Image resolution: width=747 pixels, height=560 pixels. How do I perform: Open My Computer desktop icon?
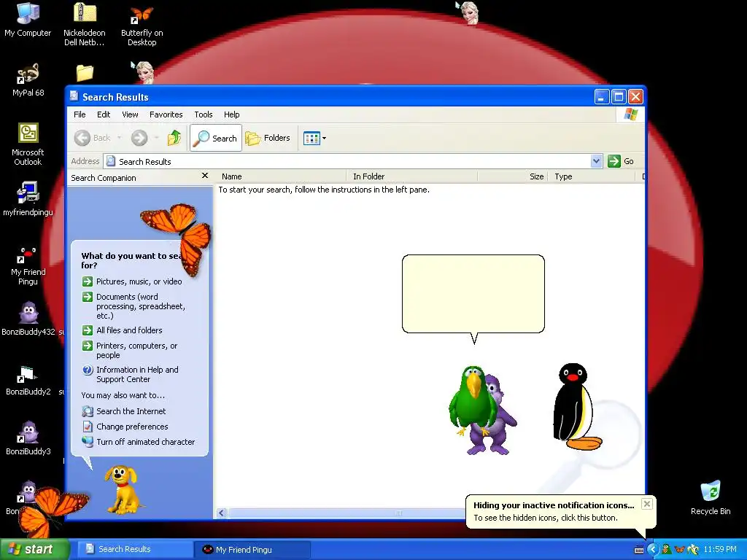[x=28, y=20]
